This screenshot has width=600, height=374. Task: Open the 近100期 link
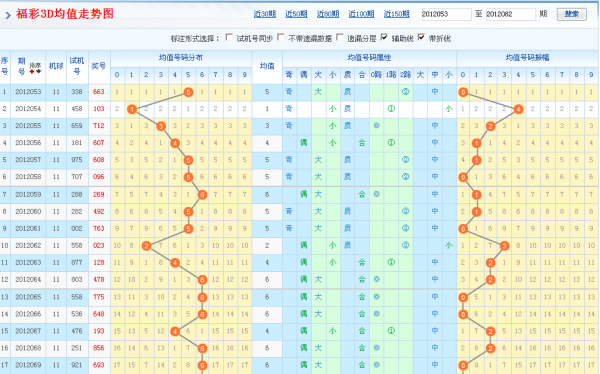click(x=361, y=14)
